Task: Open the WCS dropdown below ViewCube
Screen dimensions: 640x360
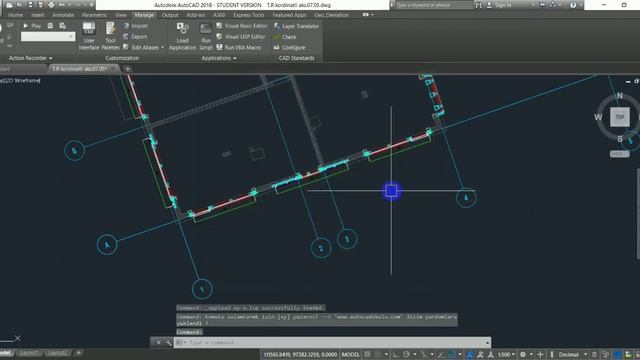Action: point(620,154)
